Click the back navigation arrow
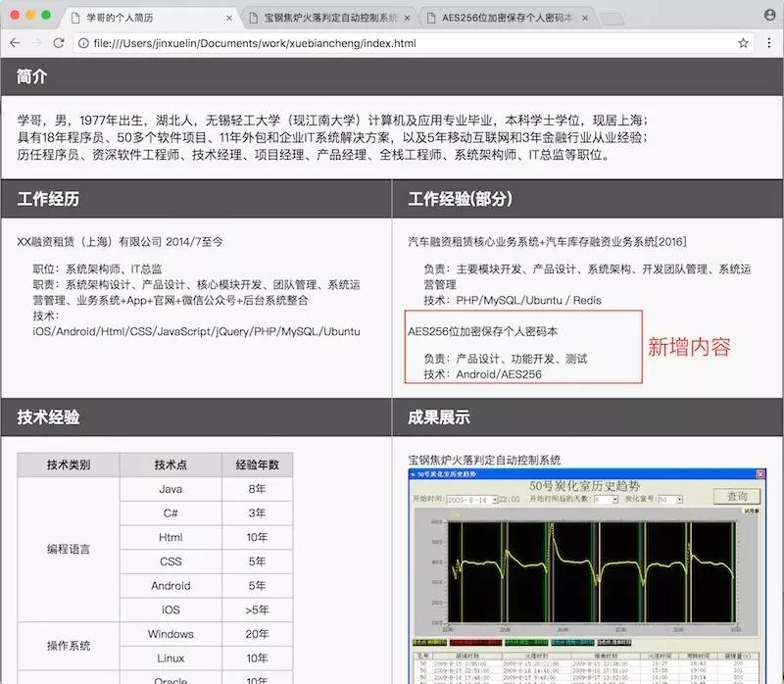This screenshot has height=684, width=784. (14, 44)
